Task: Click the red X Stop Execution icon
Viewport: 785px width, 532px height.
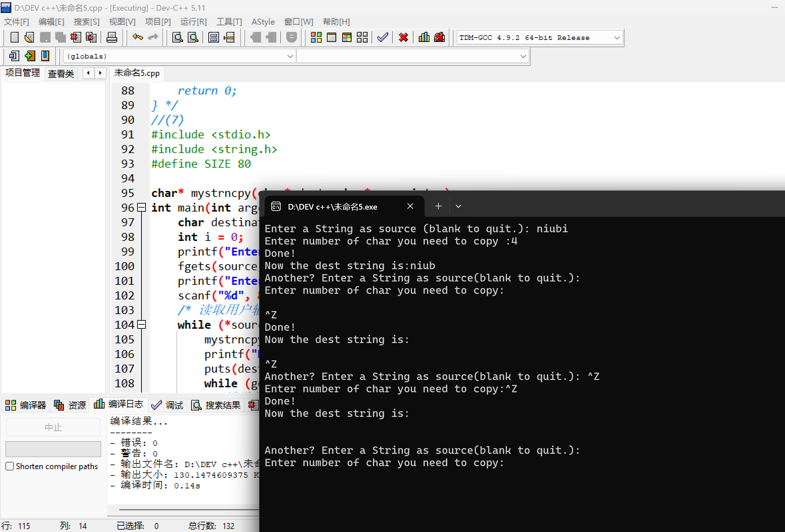Action: click(403, 38)
